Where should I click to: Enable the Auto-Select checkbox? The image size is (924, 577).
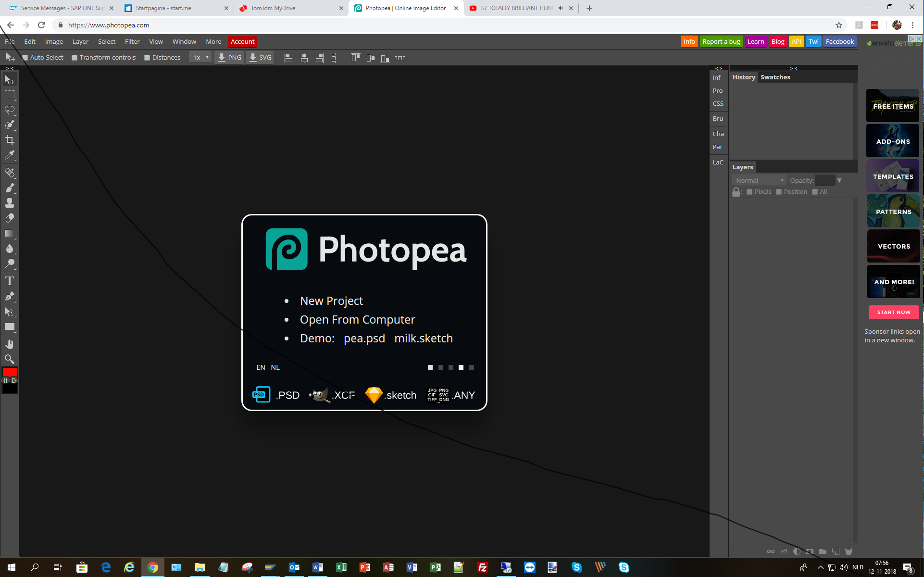(x=25, y=58)
